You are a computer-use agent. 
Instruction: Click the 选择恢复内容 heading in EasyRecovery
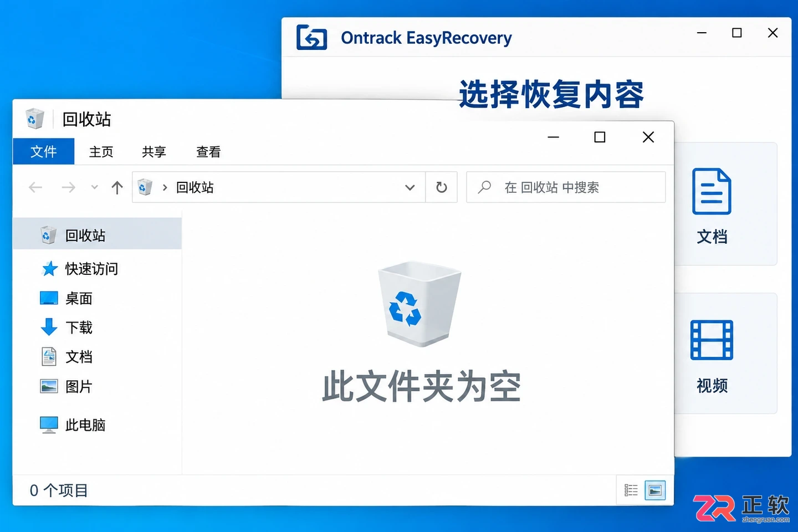pos(551,94)
